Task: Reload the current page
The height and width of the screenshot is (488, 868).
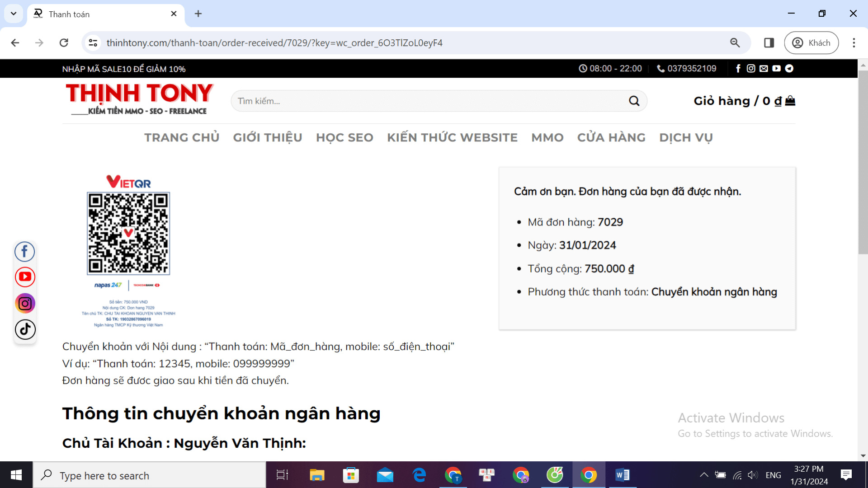Action: click(x=64, y=42)
